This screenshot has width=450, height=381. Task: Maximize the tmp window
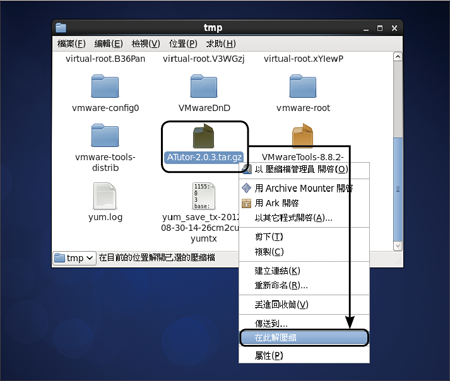380,28
